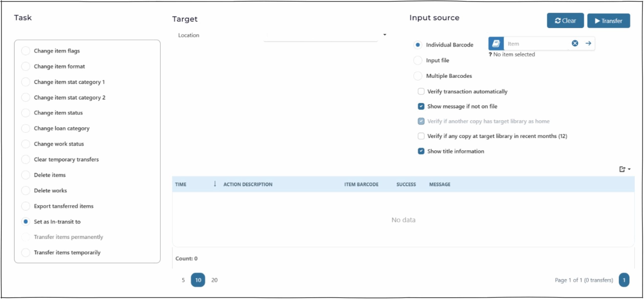Click the sort arrow in Time column
This screenshot has height=299, width=644.
(215, 184)
